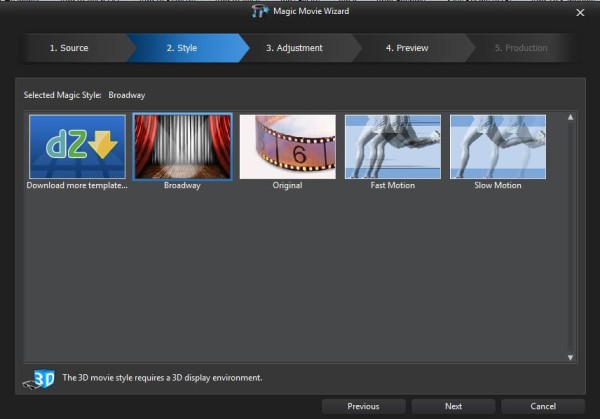The width and height of the screenshot is (600, 419).
Task: Select the Fast Motion style thumbnail
Action: [x=393, y=147]
